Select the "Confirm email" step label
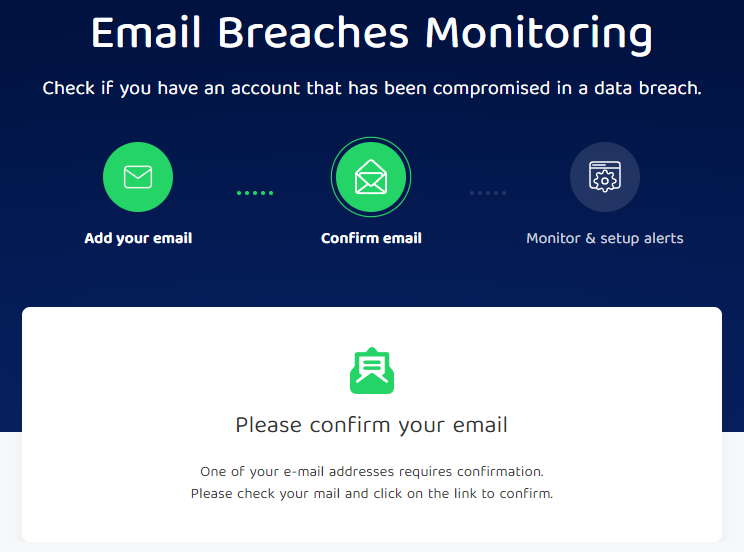Viewport: 744px width, 552px height. coord(371,238)
